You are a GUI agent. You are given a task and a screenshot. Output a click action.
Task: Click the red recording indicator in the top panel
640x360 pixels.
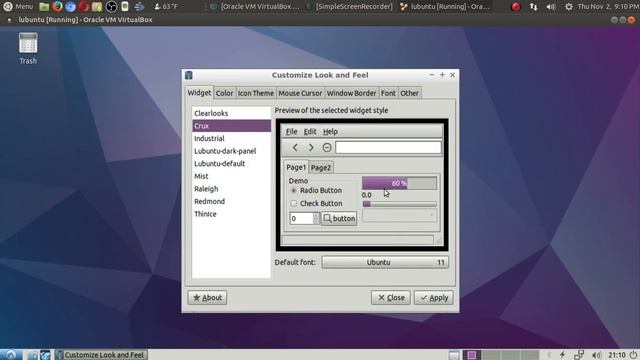pos(516,7)
